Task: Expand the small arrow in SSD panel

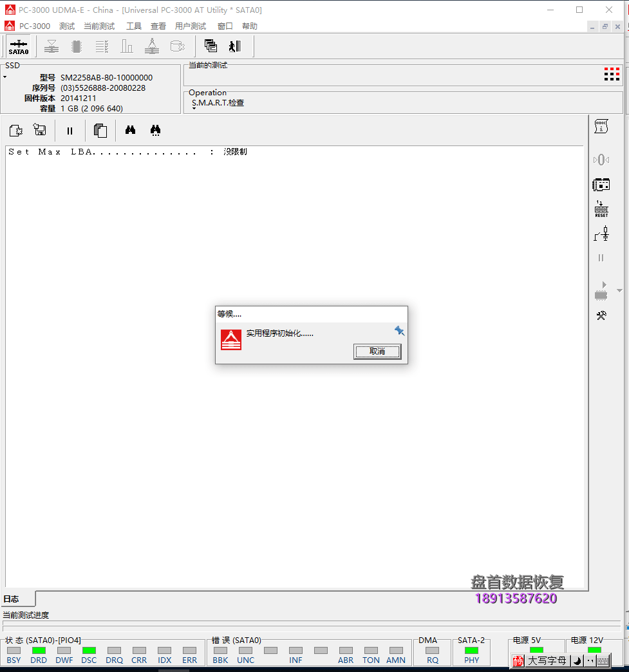Action: [5, 77]
